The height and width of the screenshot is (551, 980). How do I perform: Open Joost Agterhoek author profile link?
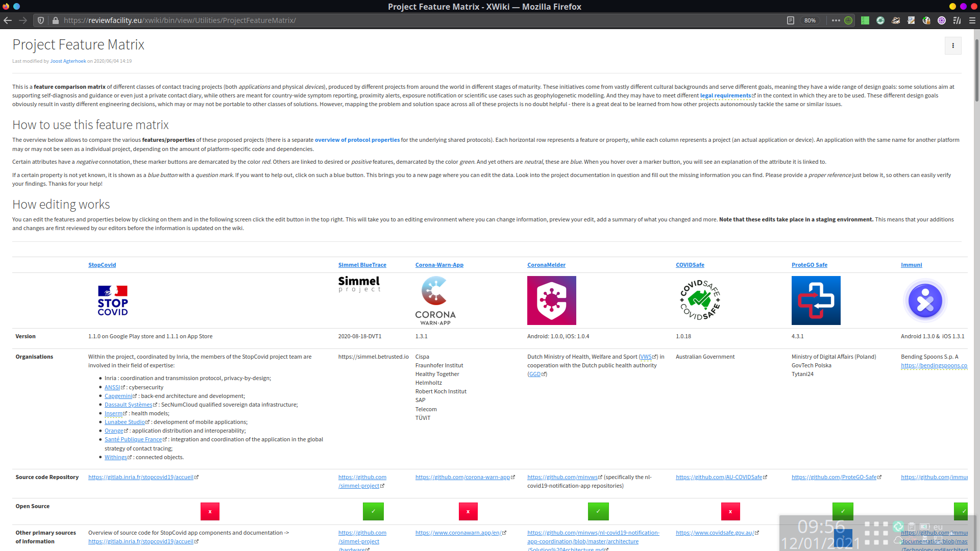(68, 61)
